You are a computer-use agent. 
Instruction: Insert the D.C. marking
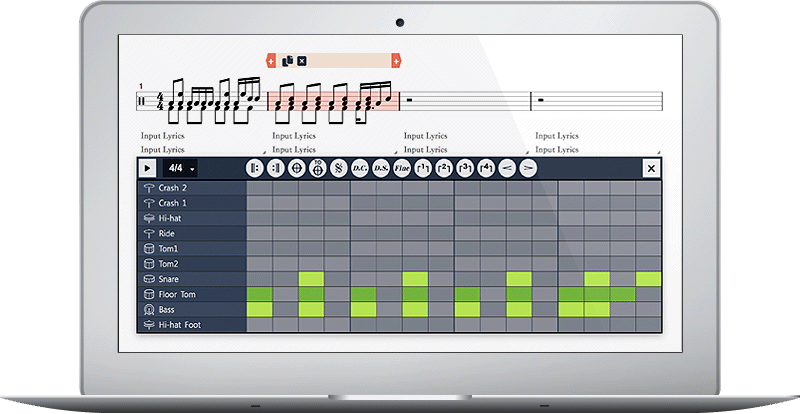coord(360,169)
